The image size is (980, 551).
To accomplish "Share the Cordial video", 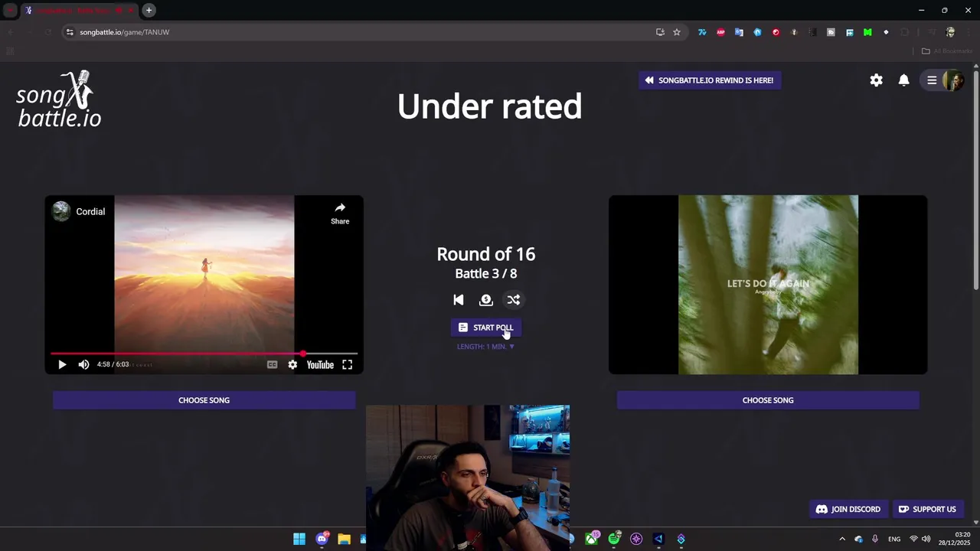I will (340, 214).
